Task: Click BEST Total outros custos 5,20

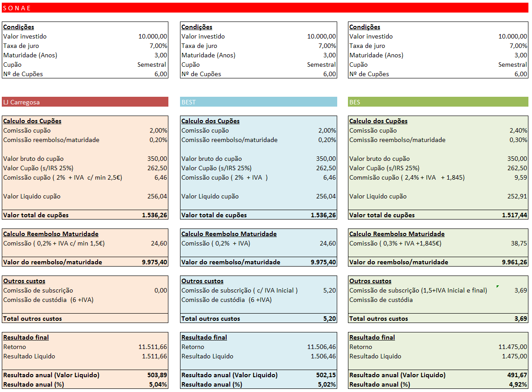Action: tap(330, 319)
